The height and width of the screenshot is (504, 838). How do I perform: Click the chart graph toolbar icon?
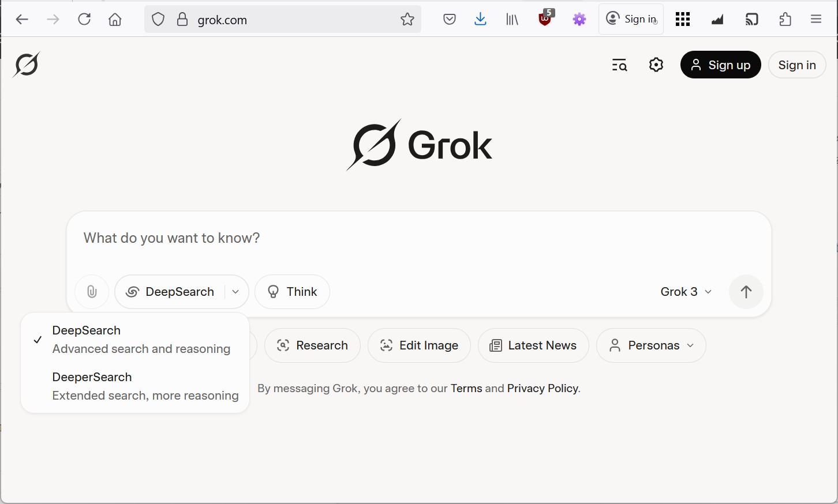pyautogui.click(x=717, y=20)
